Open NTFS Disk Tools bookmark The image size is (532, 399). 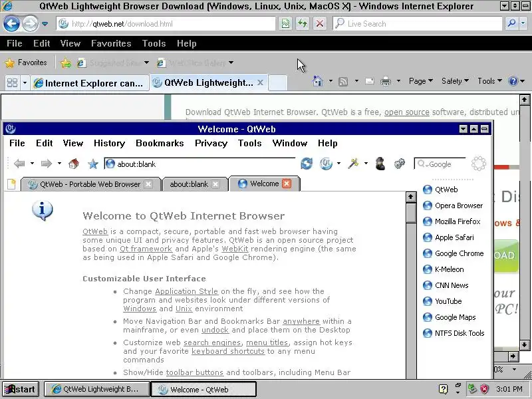click(454, 333)
